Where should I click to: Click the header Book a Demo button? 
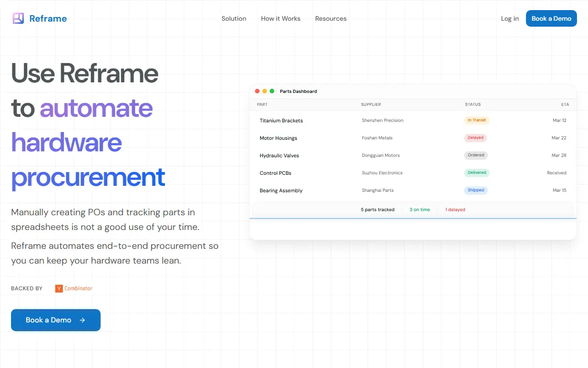point(551,18)
